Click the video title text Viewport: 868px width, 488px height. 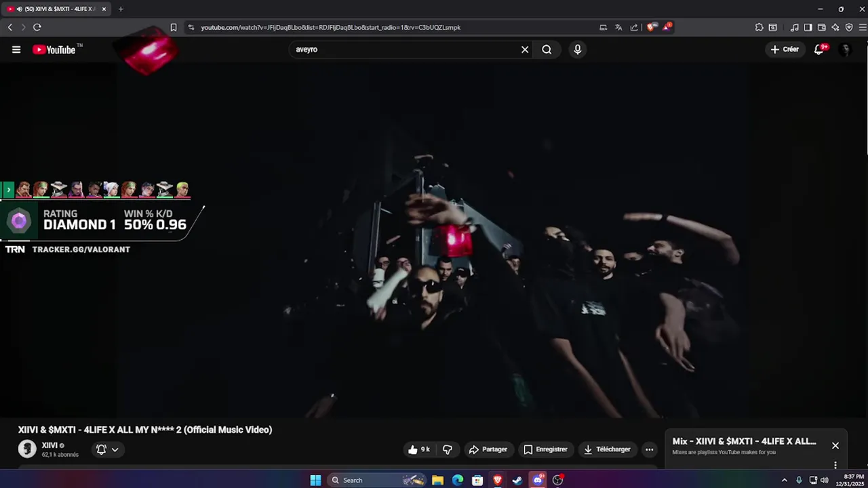[145, 430]
